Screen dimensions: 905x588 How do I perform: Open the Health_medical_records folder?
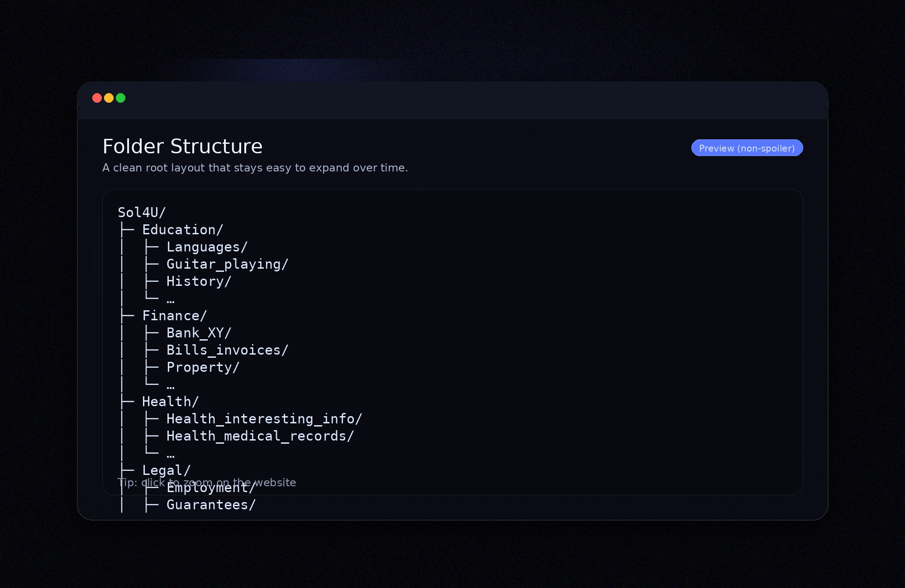[x=260, y=436]
